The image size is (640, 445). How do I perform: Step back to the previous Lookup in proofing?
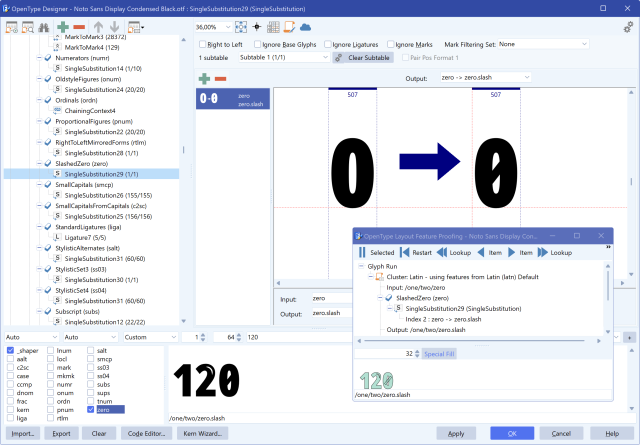(454, 252)
